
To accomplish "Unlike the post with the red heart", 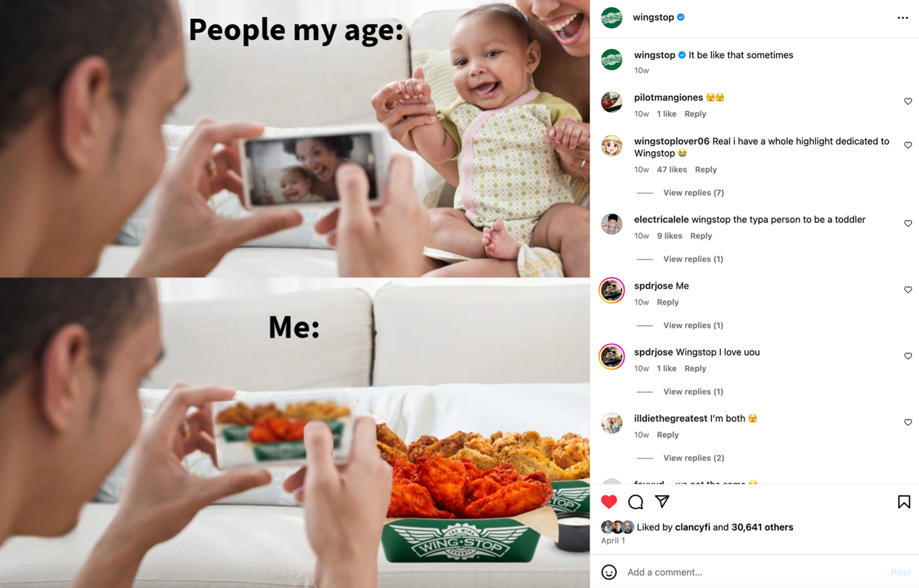I will pyautogui.click(x=609, y=501).
